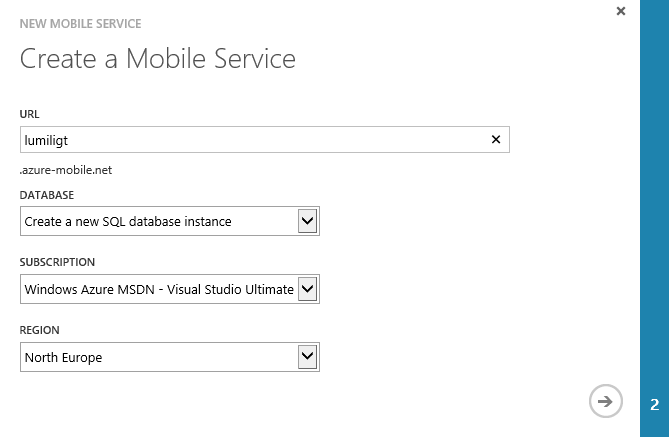Click the URL field label

click(x=30, y=114)
